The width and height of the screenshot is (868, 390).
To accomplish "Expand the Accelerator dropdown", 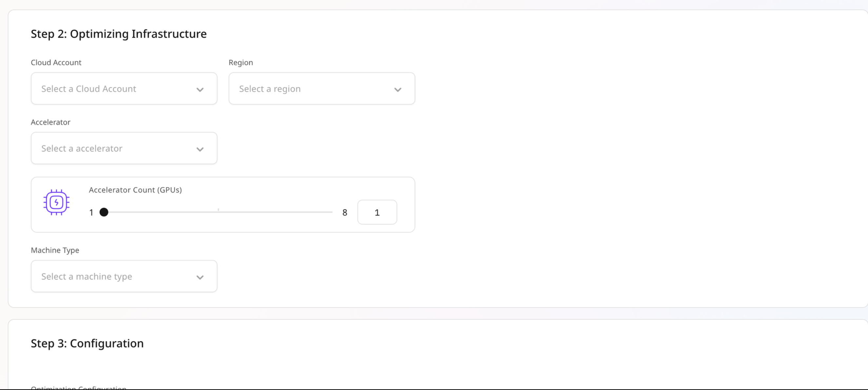I will pyautogui.click(x=124, y=148).
